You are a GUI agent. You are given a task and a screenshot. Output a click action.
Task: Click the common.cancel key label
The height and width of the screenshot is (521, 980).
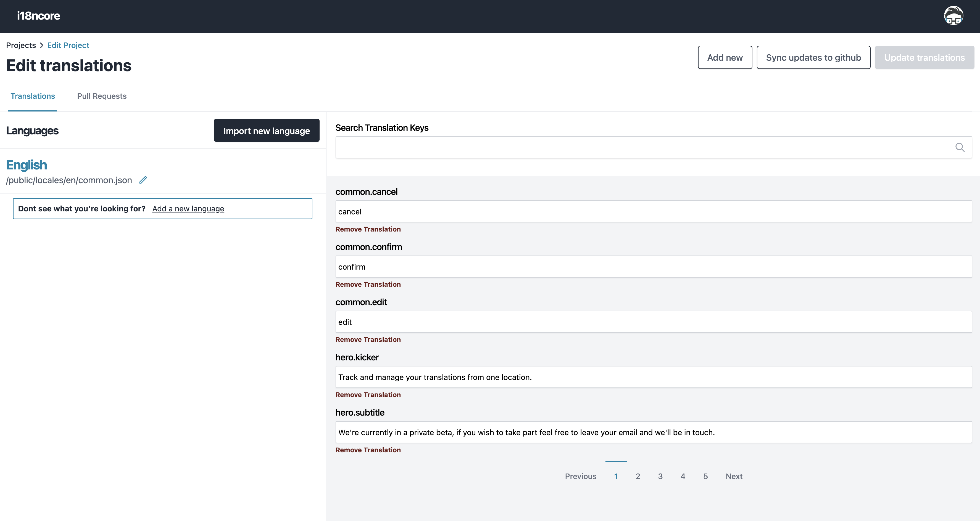tap(366, 192)
